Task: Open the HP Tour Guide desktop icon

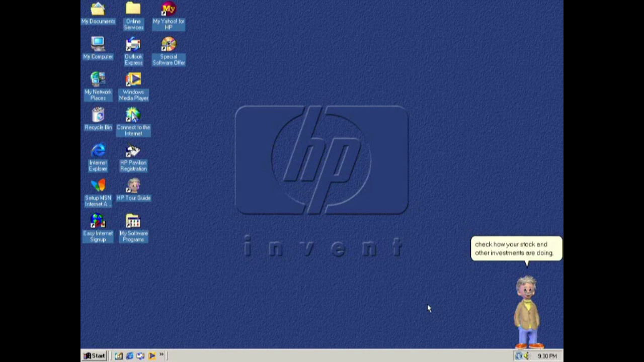Action: coord(133,190)
